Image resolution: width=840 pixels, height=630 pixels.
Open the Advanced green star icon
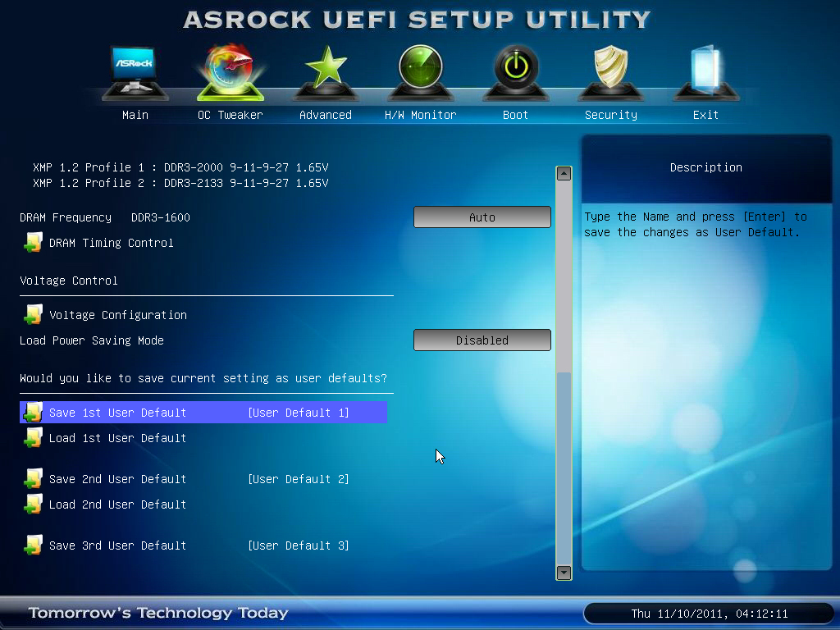(326, 72)
